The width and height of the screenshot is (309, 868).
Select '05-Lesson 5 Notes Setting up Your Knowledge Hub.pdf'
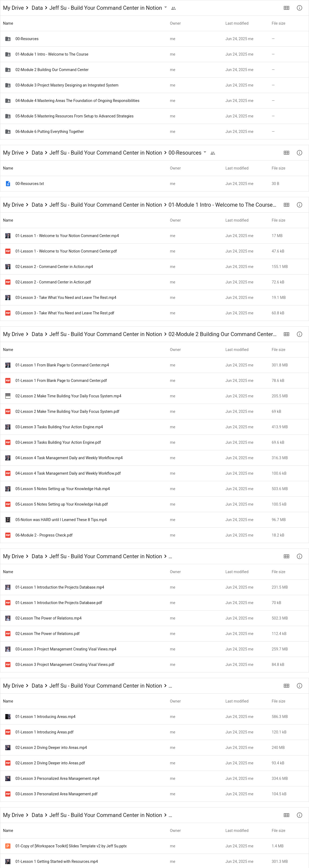tap(154, 505)
